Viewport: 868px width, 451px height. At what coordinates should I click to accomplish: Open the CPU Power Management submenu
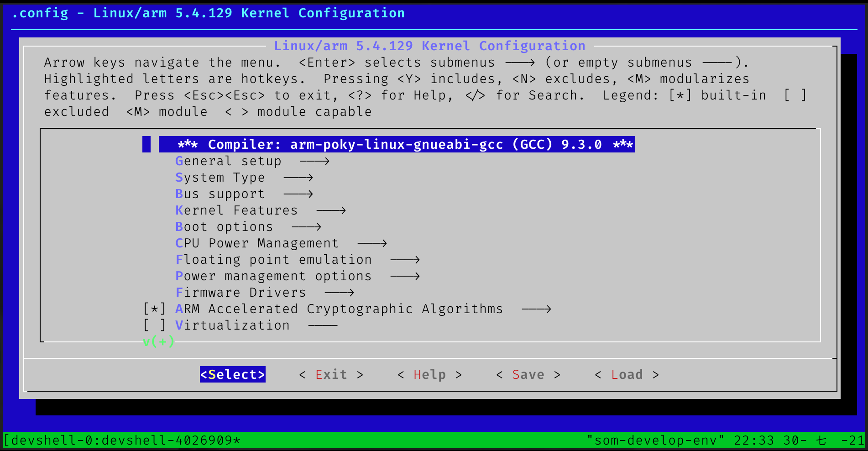click(281, 243)
